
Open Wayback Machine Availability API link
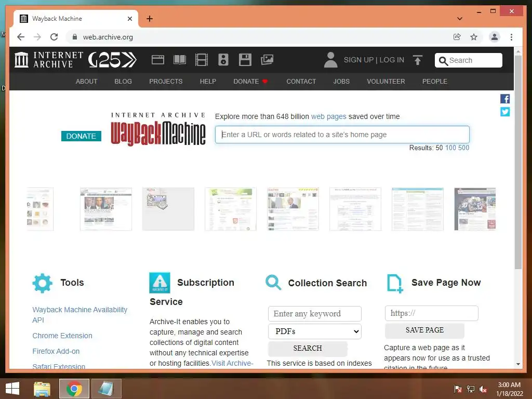(79, 315)
